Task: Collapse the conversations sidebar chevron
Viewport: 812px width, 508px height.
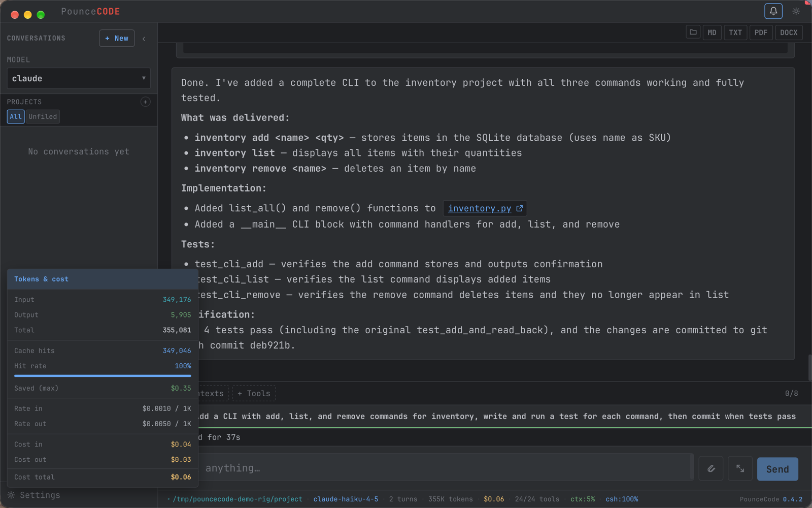Action: pyautogui.click(x=144, y=39)
